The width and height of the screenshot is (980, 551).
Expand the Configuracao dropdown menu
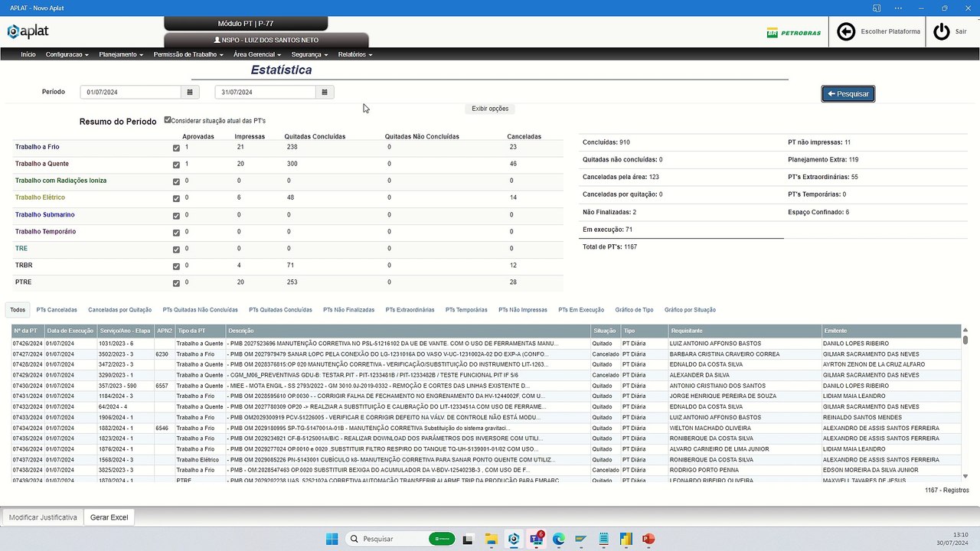pos(67,54)
